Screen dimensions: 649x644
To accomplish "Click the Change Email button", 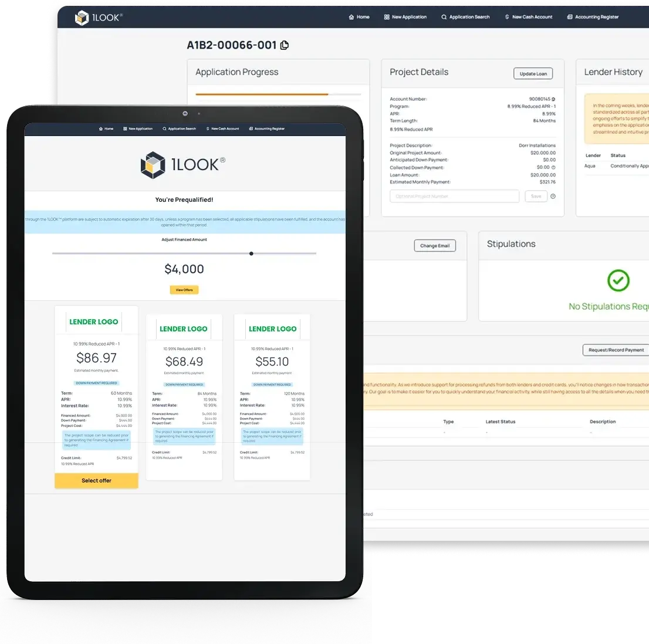I will point(435,246).
